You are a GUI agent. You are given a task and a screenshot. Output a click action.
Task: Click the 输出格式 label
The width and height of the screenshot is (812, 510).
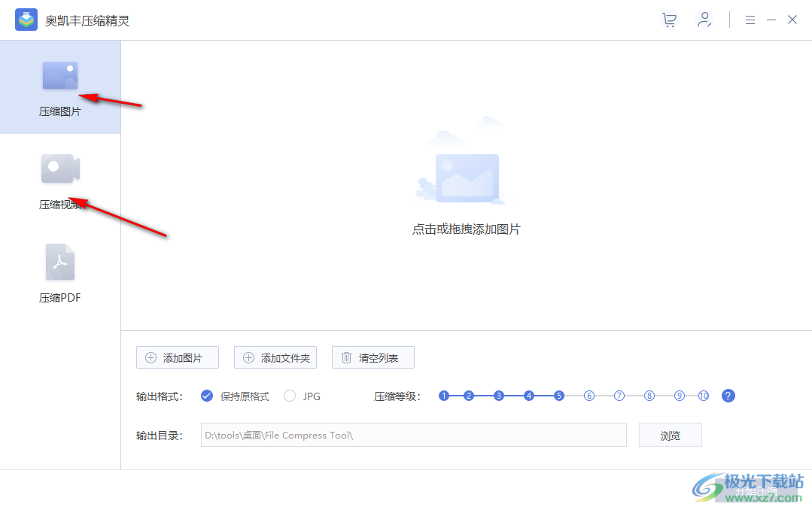[160, 396]
